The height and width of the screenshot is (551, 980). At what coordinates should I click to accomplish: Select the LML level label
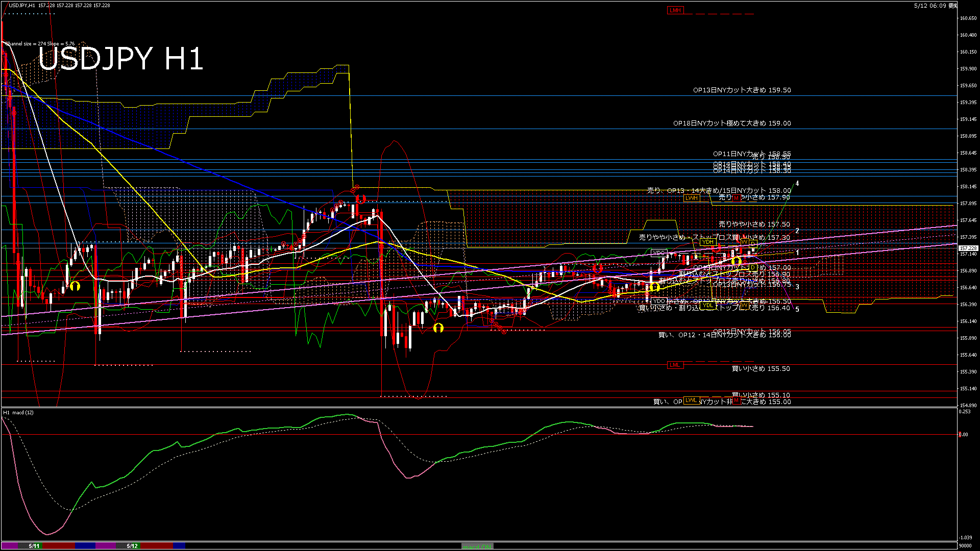(x=675, y=365)
